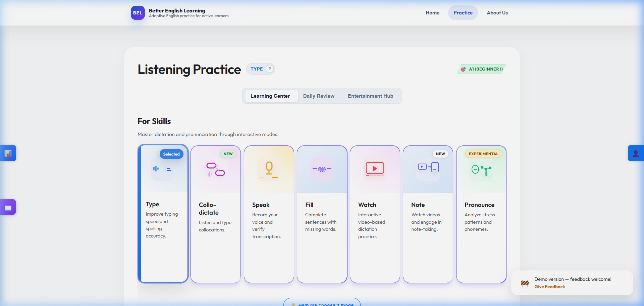Select the Pronounce card title
This screenshot has width=644, height=306.
pos(479,205)
